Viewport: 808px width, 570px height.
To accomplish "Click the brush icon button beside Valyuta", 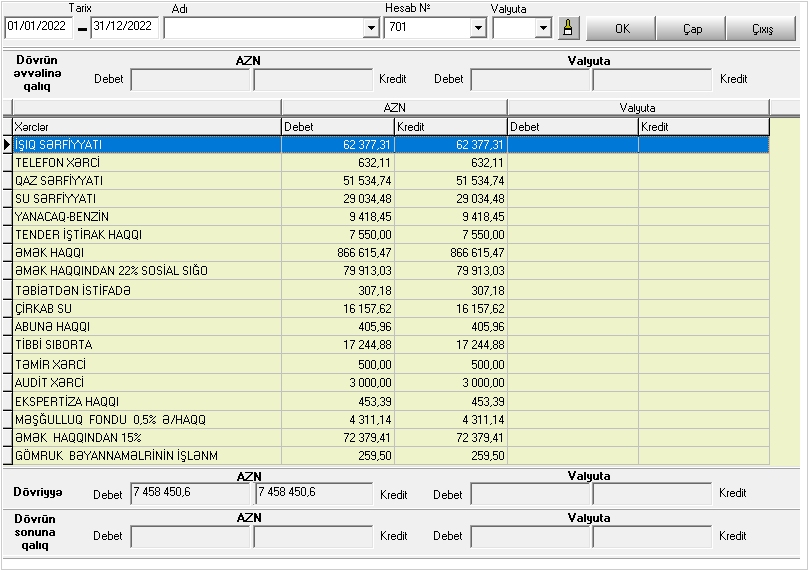I will [x=568, y=28].
